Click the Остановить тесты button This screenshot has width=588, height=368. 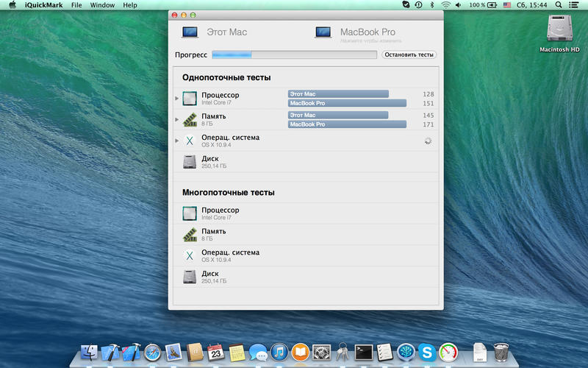pos(409,54)
